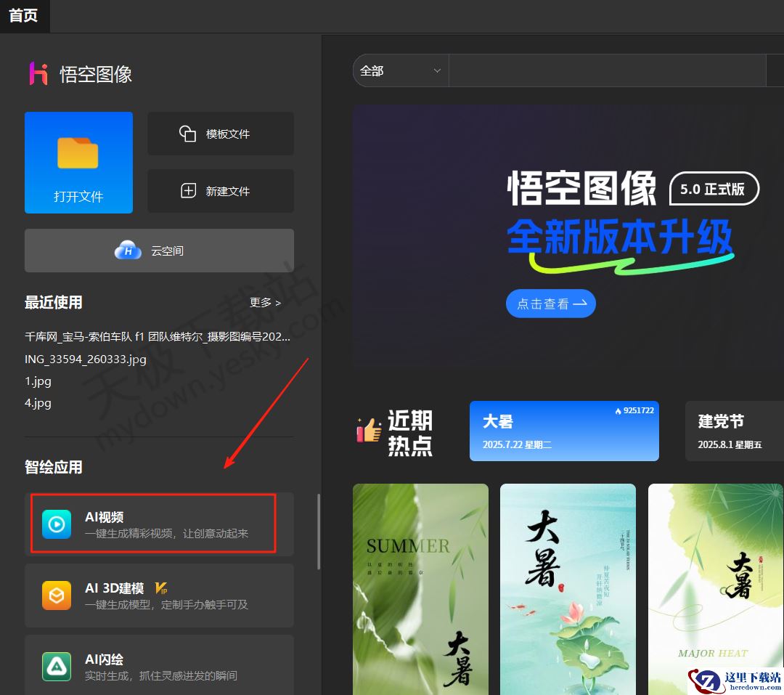Click the 悟空图像 全新版本升级 banner
The width and height of the screenshot is (784, 695).
(x=568, y=237)
